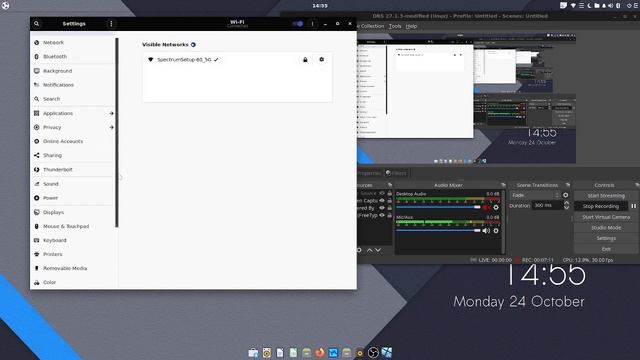Adjust the Desktop Audio volume slider
This screenshot has width=640, height=360.
[438, 207]
